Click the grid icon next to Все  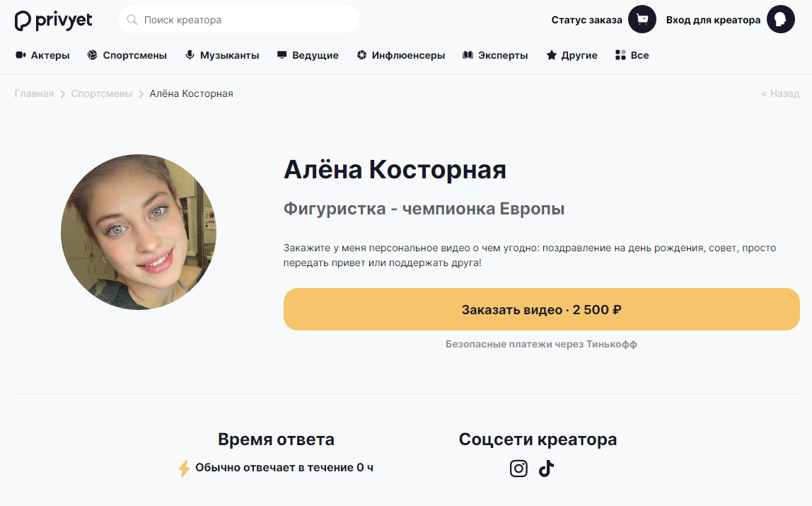(620, 55)
